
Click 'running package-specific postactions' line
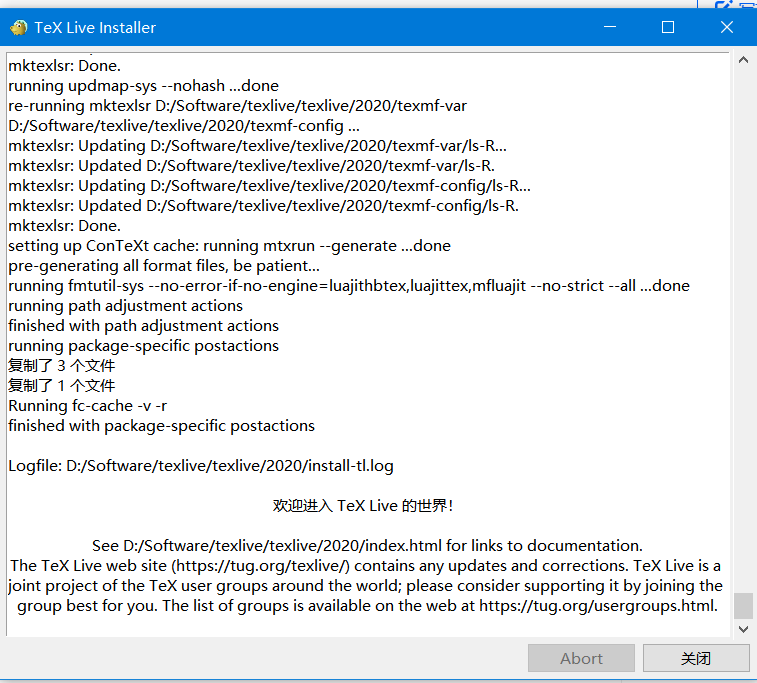pyautogui.click(x=143, y=346)
